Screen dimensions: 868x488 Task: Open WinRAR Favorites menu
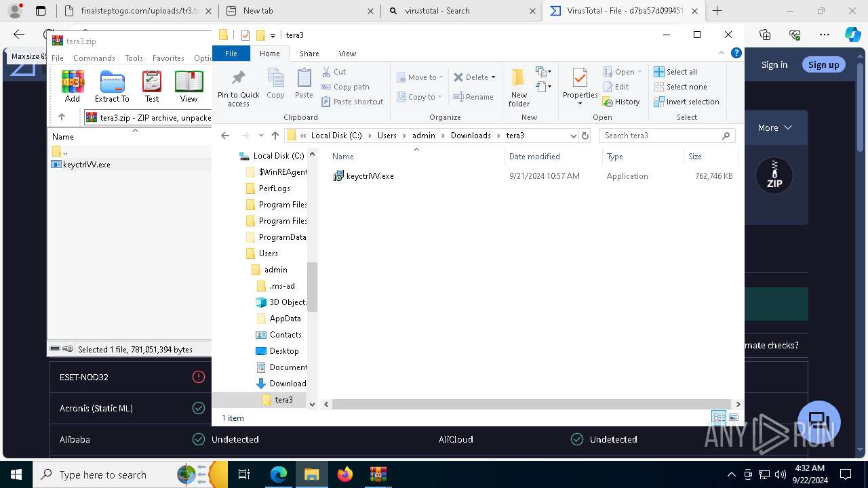click(168, 58)
